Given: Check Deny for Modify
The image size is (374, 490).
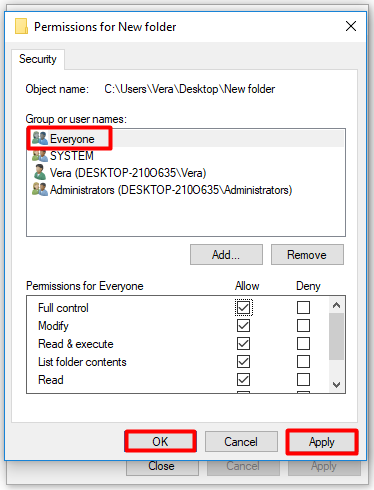Looking at the screenshot, I should [x=303, y=325].
